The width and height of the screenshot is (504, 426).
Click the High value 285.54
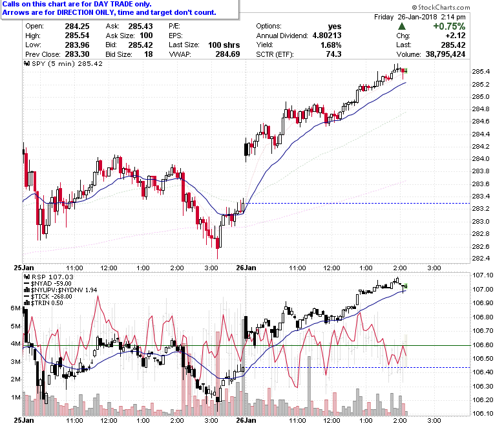[77, 36]
